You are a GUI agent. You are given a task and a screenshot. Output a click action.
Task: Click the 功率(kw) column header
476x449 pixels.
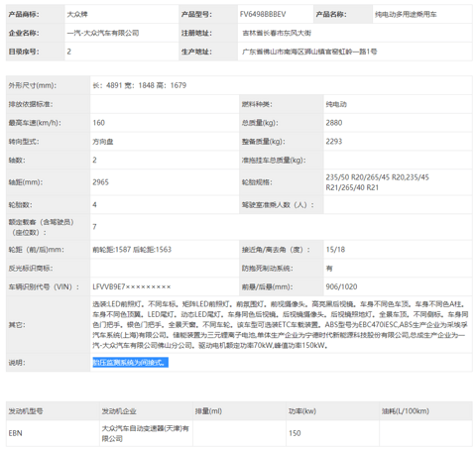click(302, 411)
